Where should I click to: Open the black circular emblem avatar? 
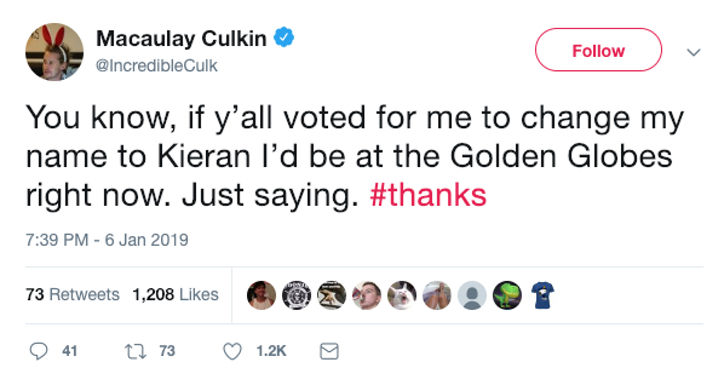[297, 295]
